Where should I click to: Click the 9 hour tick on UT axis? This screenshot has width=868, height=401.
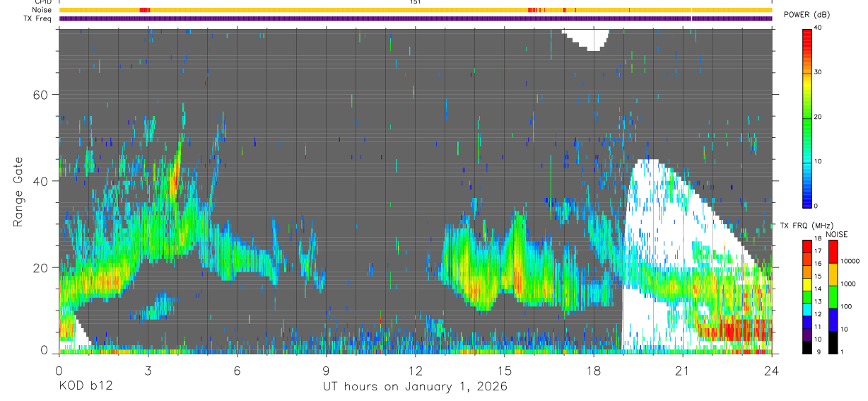coord(326,371)
